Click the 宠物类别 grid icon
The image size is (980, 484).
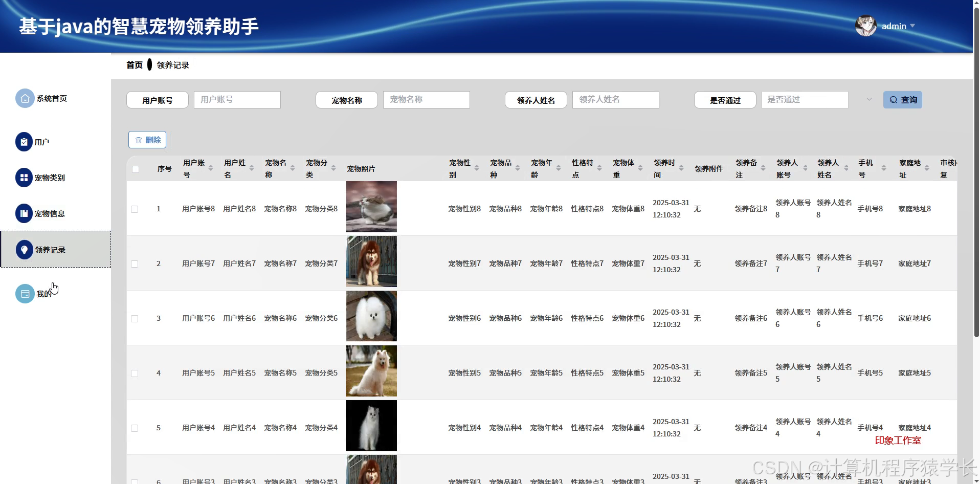coord(24,178)
